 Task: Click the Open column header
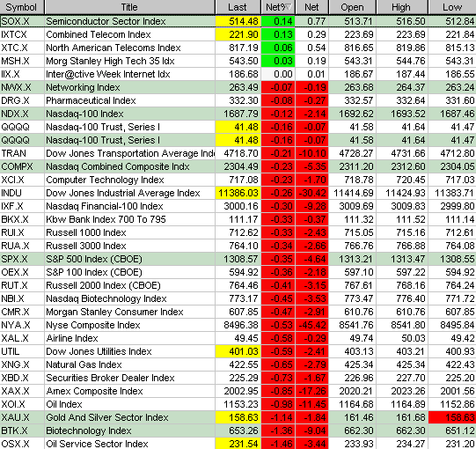[352, 7]
